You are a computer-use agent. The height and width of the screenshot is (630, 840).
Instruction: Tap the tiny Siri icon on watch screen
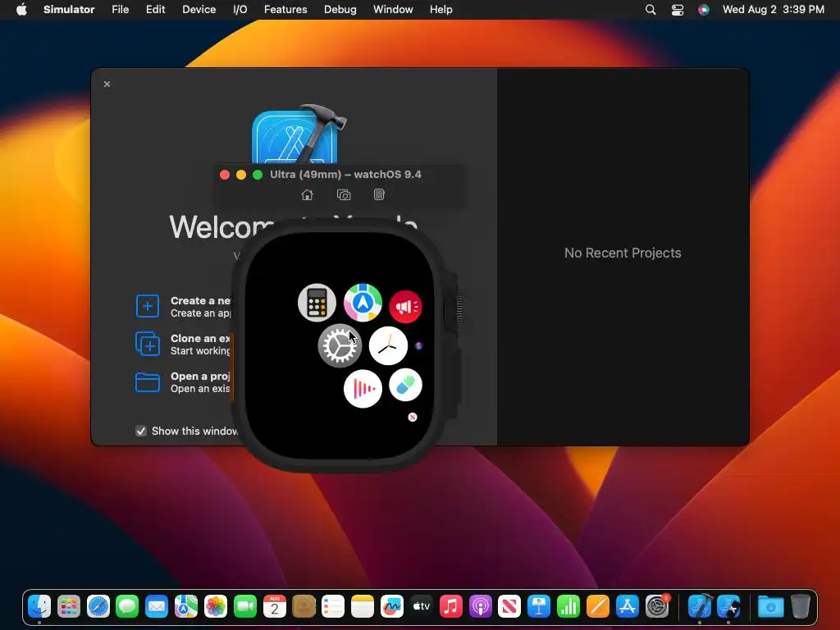click(x=419, y=346)
